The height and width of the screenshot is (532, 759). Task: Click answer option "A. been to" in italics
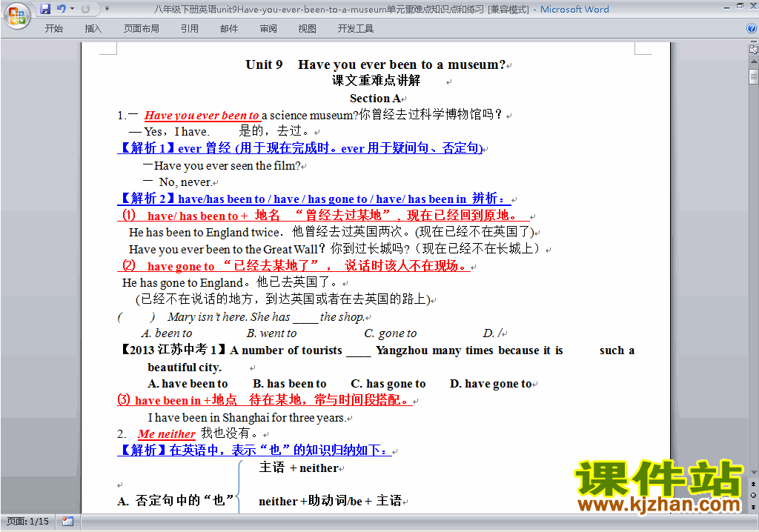pyautogui.click(x=167, y=333)
